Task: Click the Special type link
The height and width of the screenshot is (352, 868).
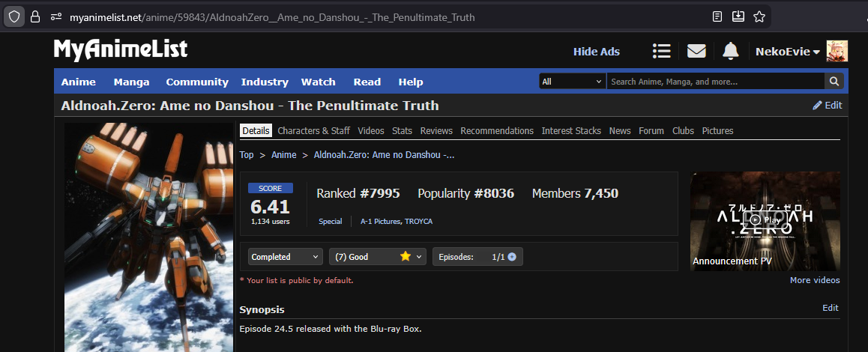Action: [331, 222]
